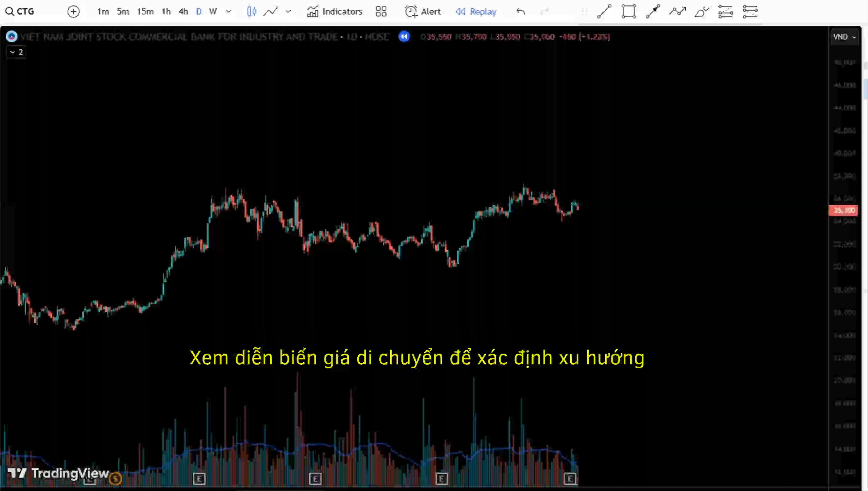The height and width of the screenshot is (491, 868).
Task: Click the price note/pin tool
Action: [653, 11]
